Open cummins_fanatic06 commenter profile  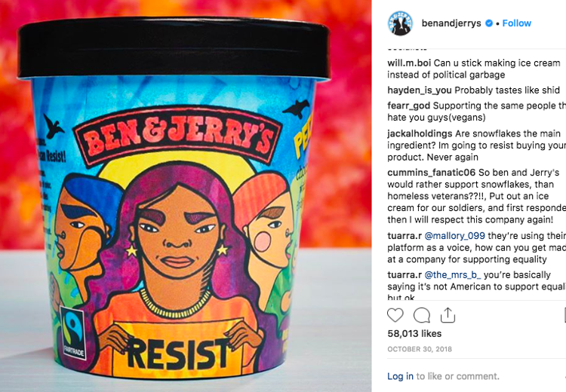point(432,173)
